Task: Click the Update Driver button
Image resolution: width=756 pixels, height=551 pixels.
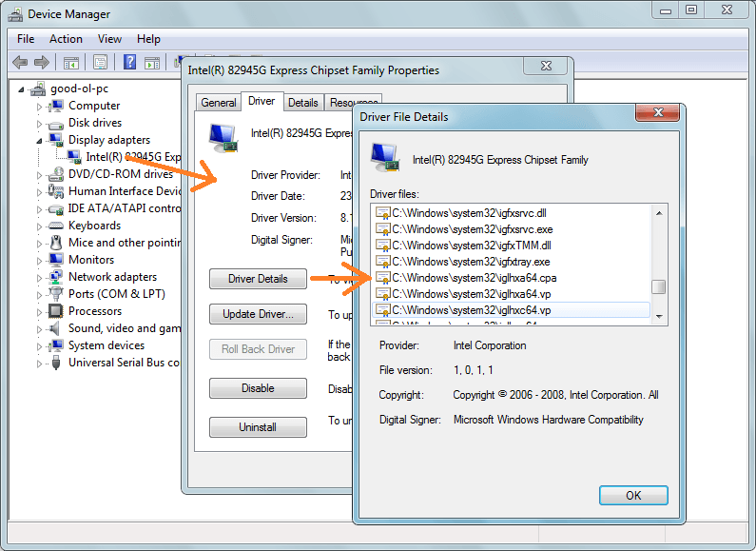Action: 258,314
